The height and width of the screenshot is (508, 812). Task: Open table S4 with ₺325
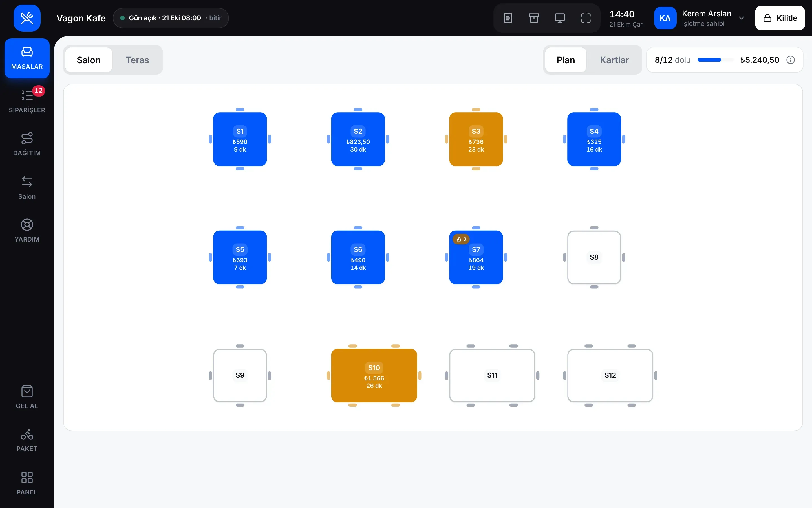coord(594,139)
